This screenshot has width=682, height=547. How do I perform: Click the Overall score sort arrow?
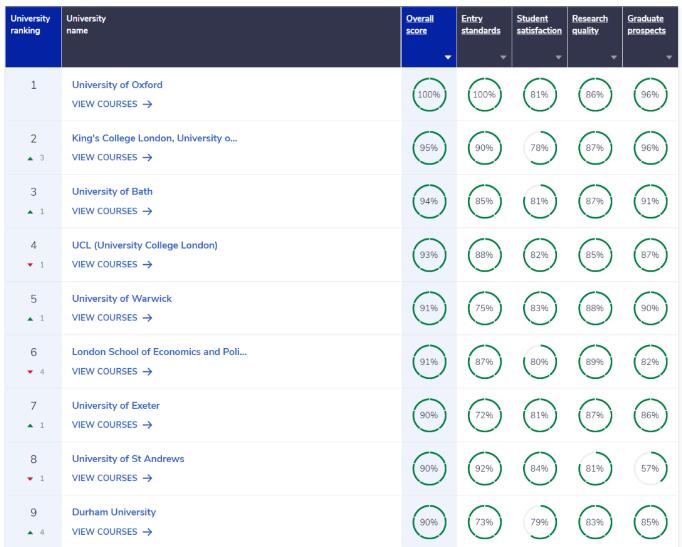coord(448,57)
